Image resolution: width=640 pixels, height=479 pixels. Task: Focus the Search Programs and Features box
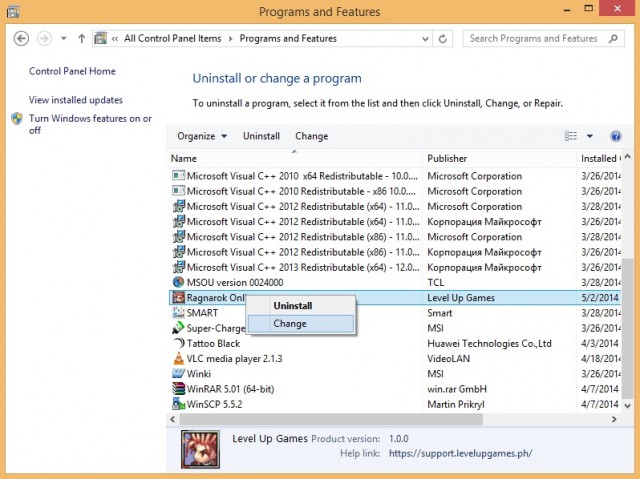[543, 38]
